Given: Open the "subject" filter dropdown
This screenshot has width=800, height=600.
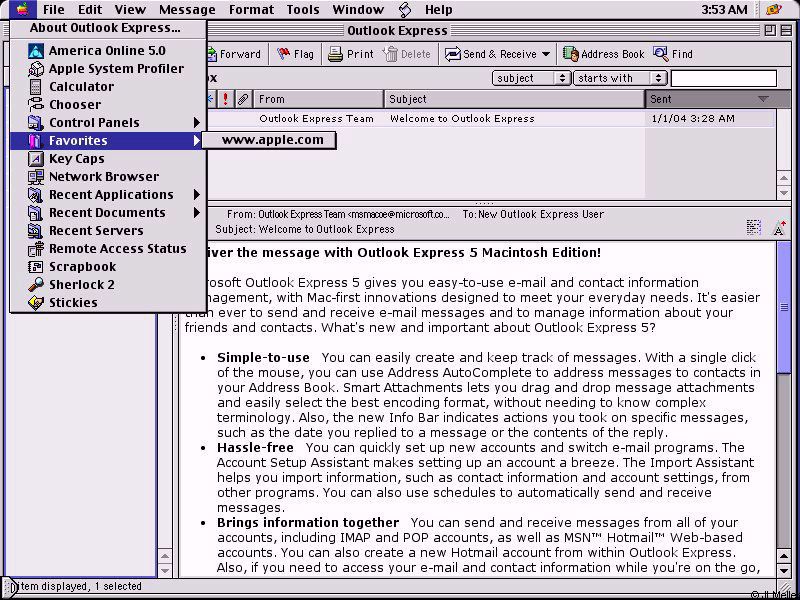Looking at the screenshot, I should click(530, 78).
